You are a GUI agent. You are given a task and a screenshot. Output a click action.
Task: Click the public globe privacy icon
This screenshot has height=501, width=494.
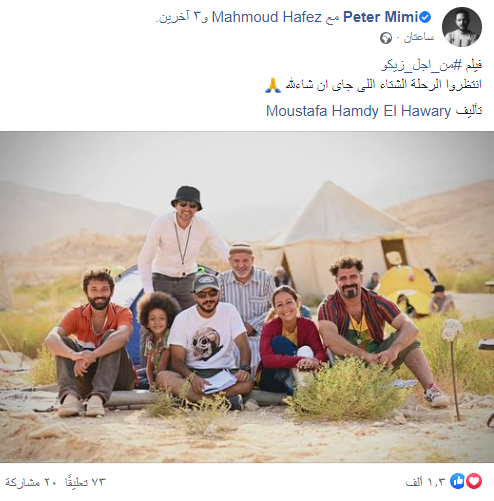tap(386, 38)
